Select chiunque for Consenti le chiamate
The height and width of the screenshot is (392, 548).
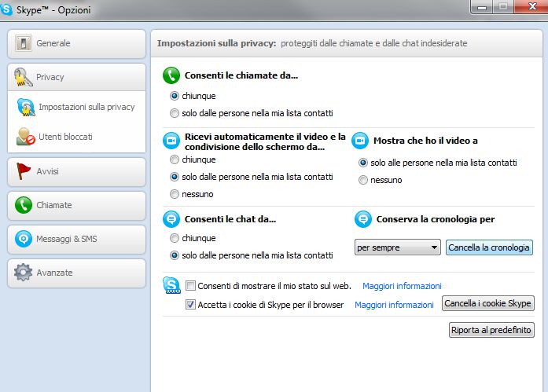click(x=174, y=96)
